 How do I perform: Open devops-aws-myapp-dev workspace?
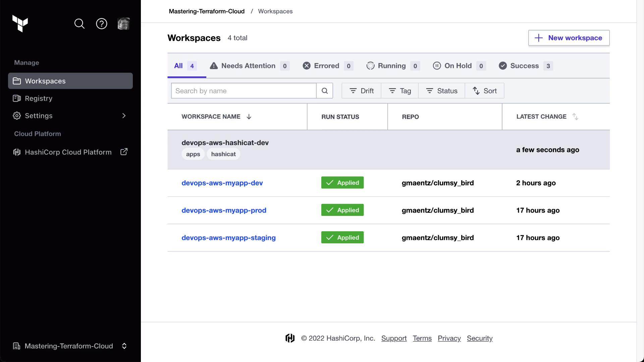222,183
